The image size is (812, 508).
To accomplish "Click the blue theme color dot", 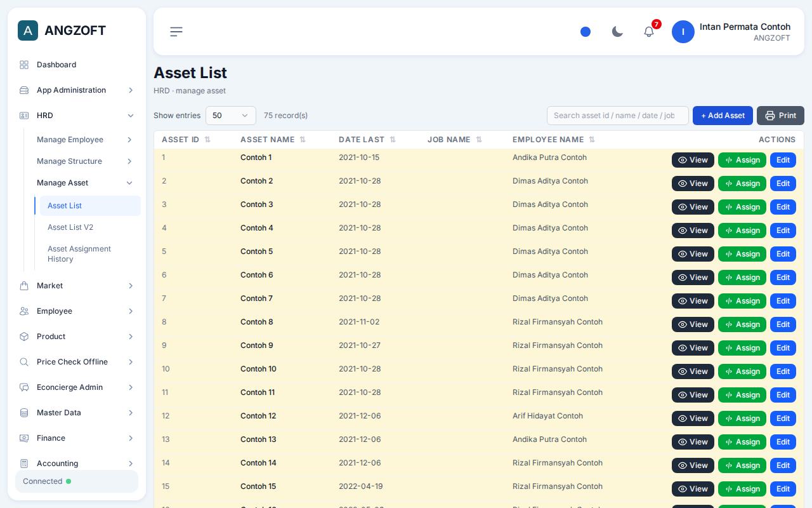I will pos(586,32).
